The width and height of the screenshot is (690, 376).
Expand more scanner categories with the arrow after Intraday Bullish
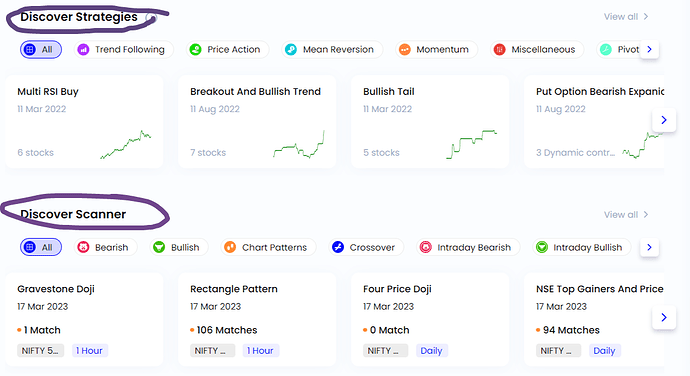tap(649, 247)
